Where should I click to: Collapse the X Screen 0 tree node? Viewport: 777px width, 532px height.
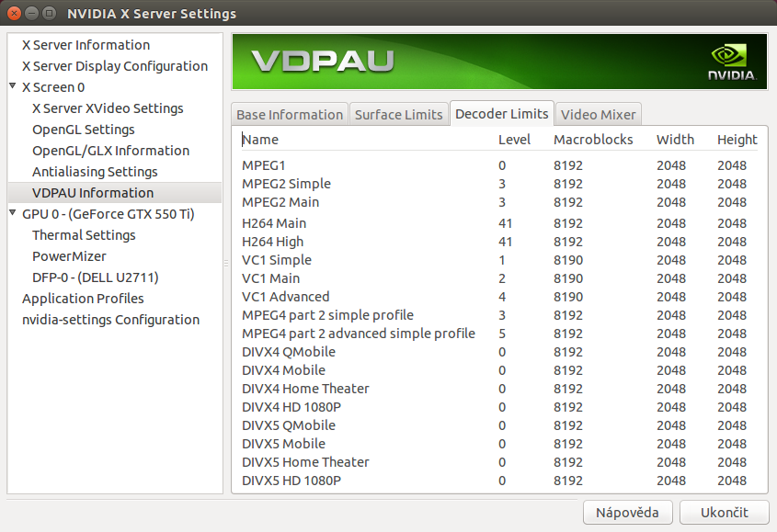coord(13,86)
